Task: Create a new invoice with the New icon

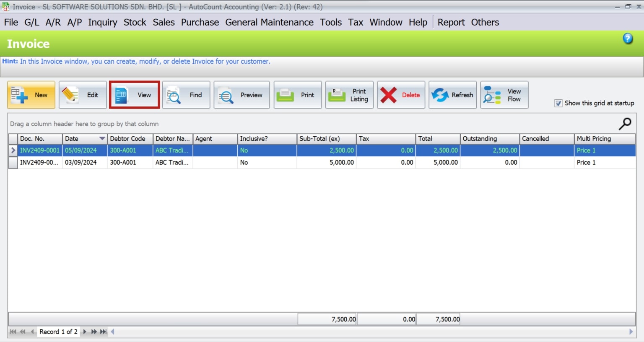Action: [31, 95]
